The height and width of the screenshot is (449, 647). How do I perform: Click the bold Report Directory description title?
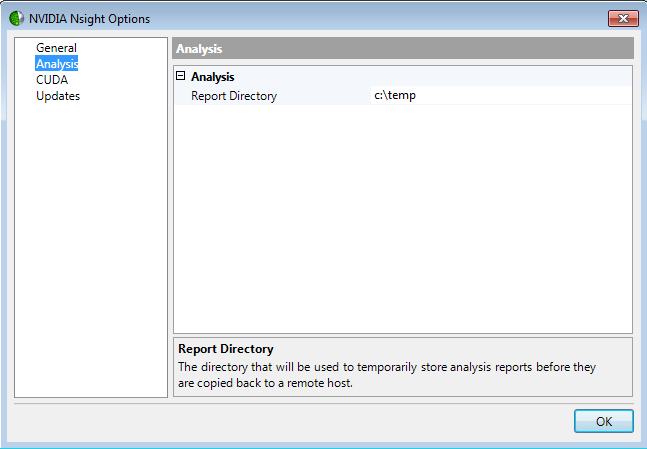225,349
